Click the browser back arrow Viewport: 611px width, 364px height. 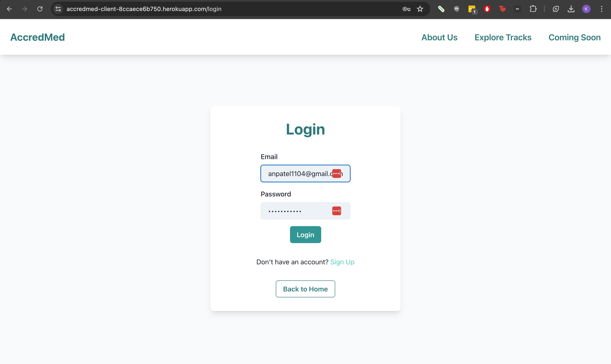[x=9, y=9]
